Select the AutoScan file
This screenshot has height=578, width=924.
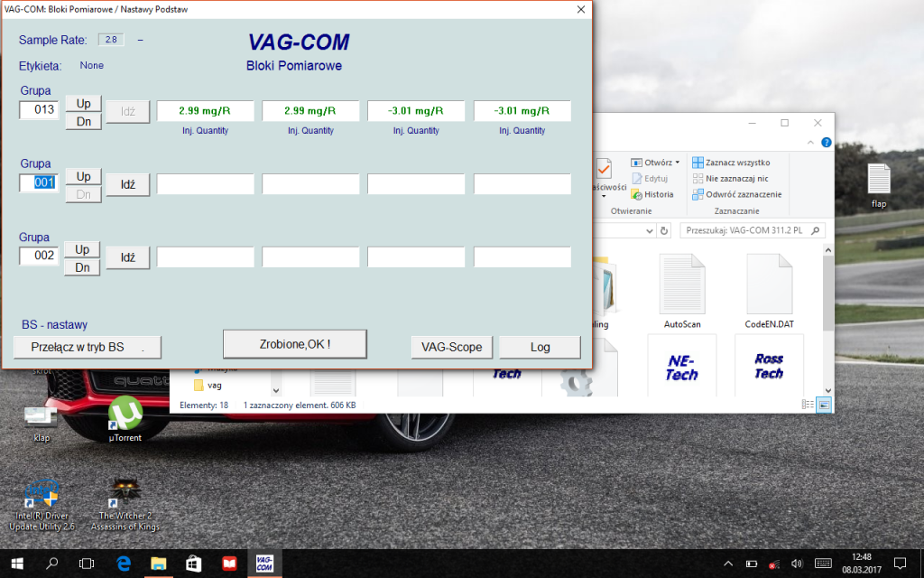coord(682,291)
